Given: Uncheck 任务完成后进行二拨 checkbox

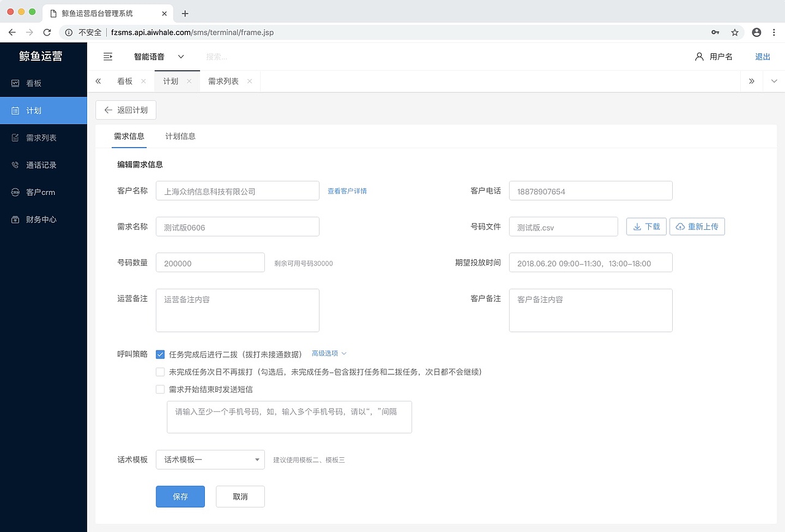Looking at the screenshot, I should click(160, 354).
